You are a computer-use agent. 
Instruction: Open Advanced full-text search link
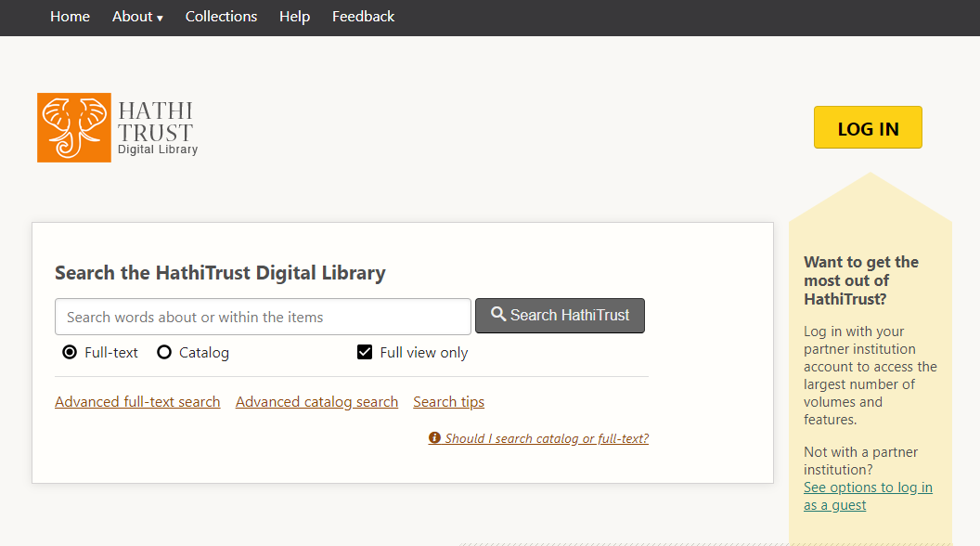pos(137,401)
